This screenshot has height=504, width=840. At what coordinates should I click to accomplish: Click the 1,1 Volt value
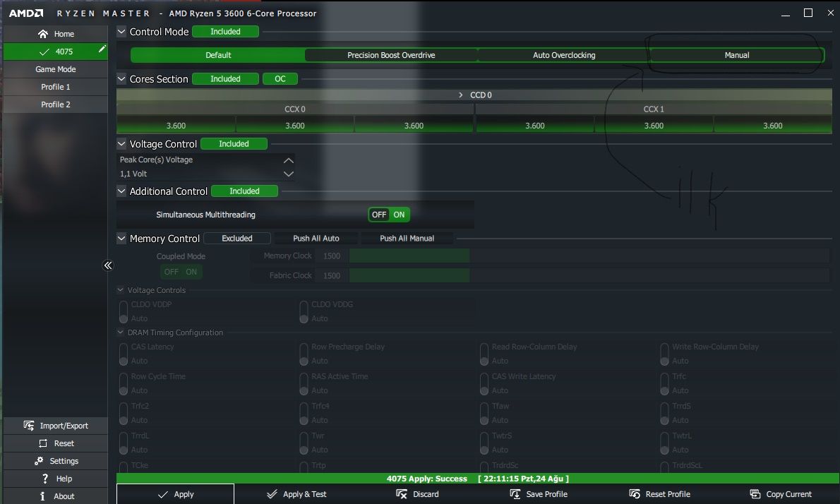click(133, 174)
